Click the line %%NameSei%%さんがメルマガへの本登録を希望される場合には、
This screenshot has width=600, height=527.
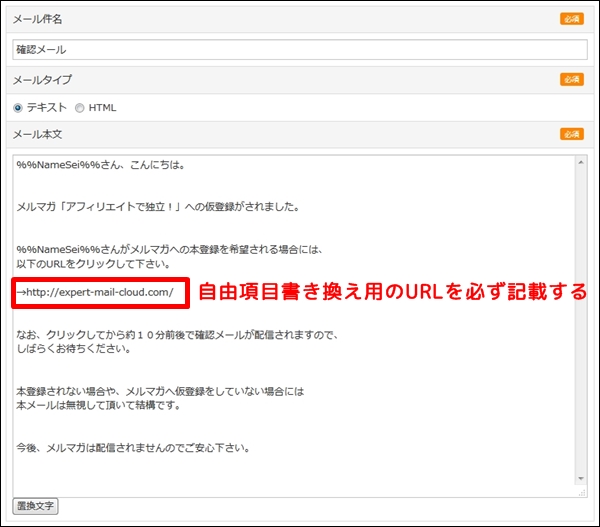pos(170,250)
